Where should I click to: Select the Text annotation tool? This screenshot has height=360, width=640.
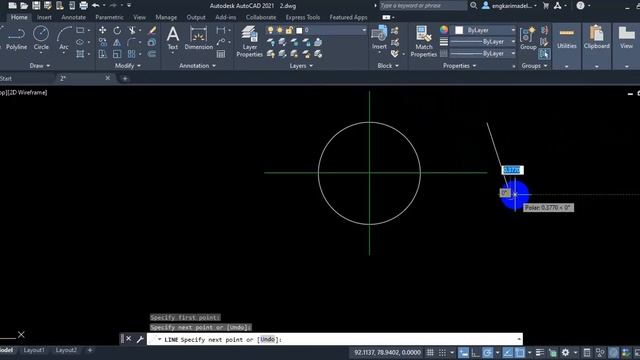click(x=173, y=39)
